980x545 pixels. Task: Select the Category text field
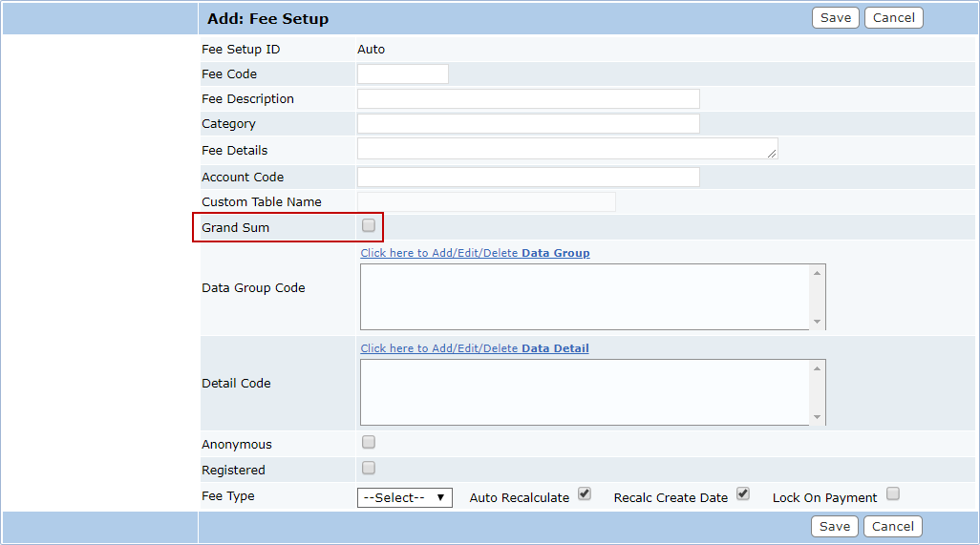pos(528,124)
